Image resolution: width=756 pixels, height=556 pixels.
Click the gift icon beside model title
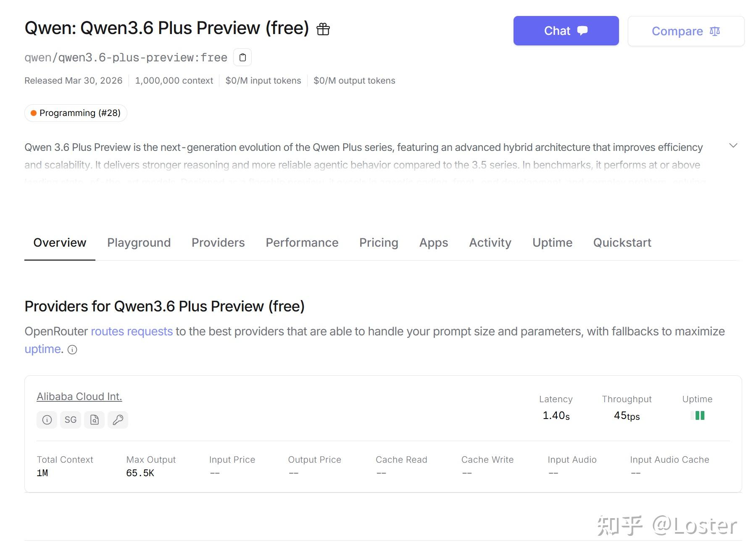tap(323, 29)
